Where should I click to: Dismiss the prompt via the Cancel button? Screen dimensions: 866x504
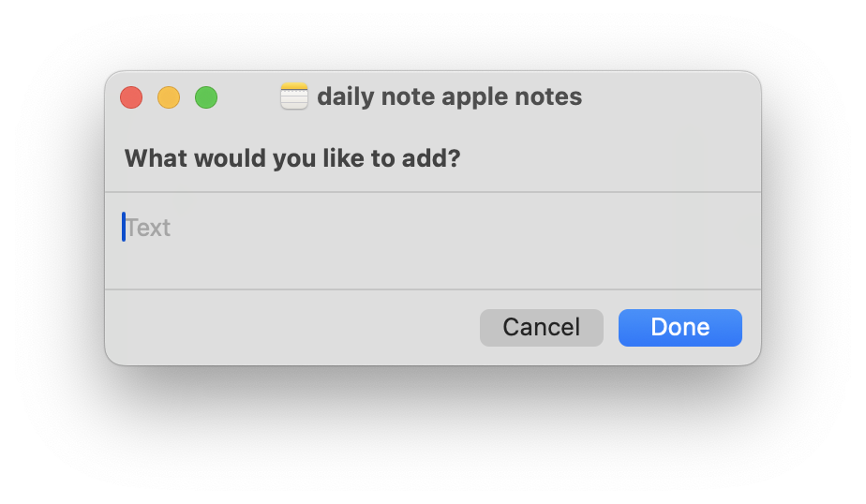click(541, 328)
